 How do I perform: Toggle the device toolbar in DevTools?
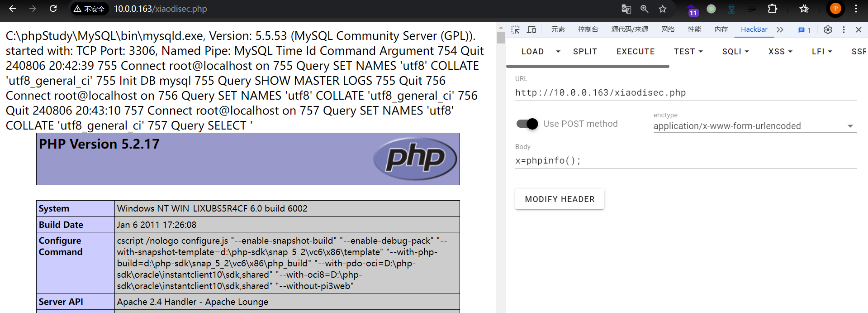(x=531, y=29)
